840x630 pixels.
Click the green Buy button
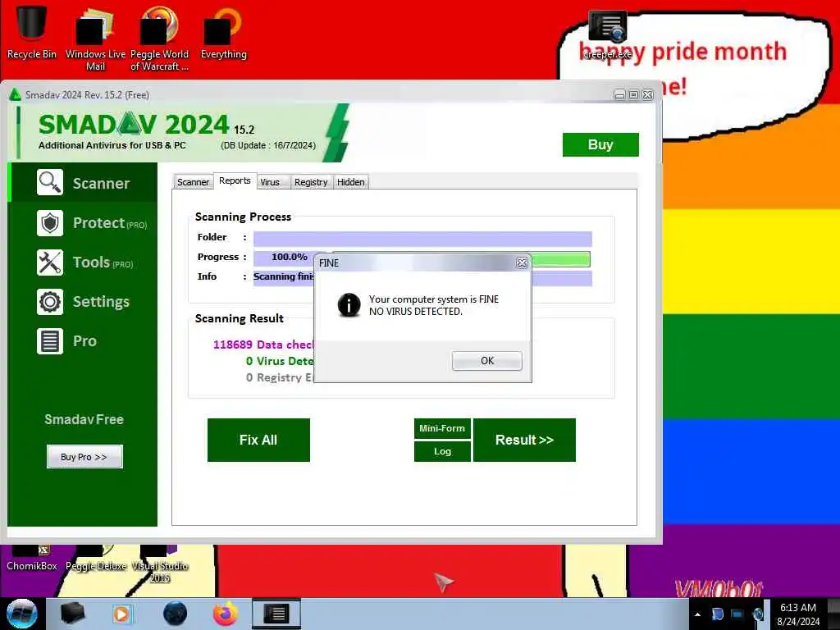coord(600,144)
